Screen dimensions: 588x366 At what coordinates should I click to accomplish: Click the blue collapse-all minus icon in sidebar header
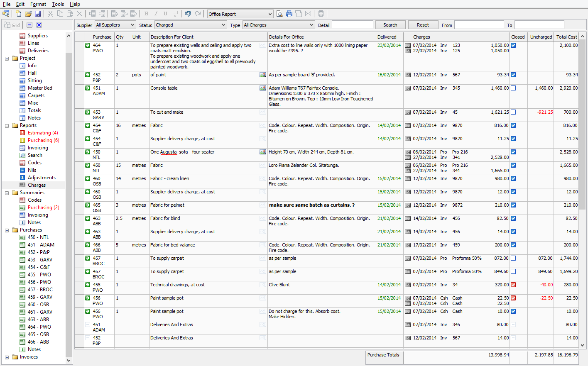pyautogui.click(x=29, y=25)
